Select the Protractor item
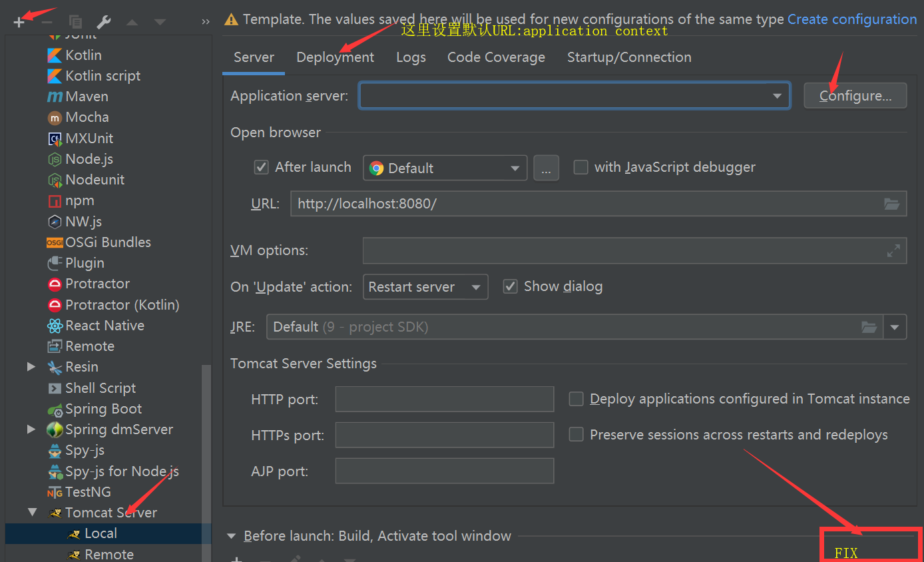 [x=97, y=284]
